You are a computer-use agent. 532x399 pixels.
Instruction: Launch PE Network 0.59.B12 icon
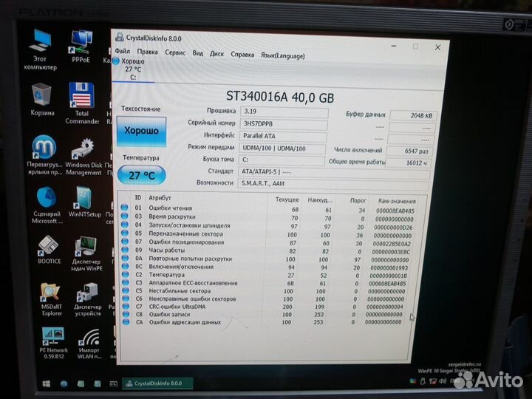(53, 343)
